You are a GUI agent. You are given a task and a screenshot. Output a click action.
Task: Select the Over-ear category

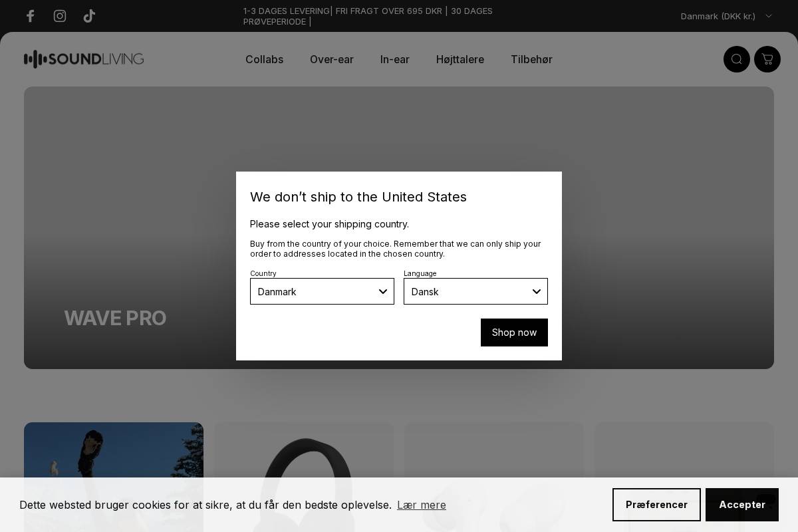click(x=332, y=59)
